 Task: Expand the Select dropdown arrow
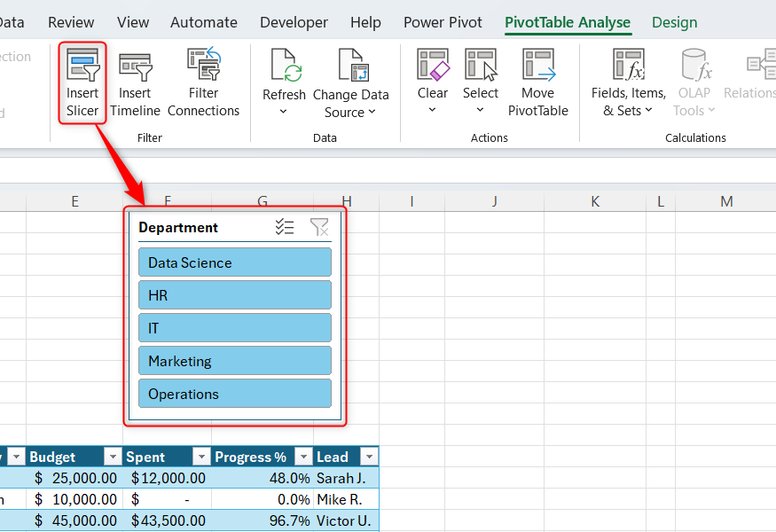coord(480,110)
